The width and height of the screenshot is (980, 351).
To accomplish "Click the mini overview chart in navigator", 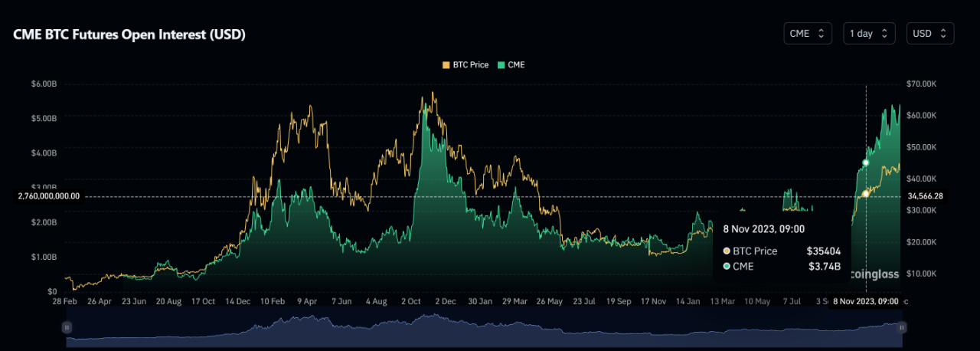I will click(484, 327).
